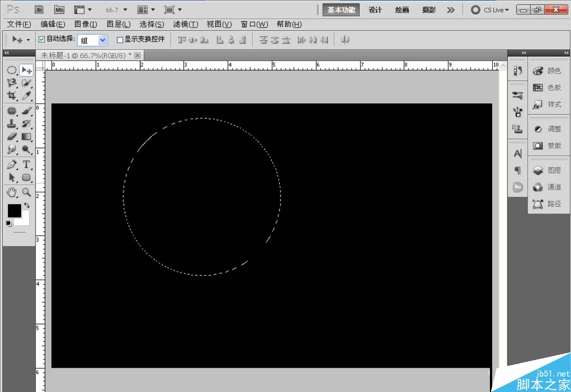Select the Eyedropper tool
This screenshot has width=571, height=392.
26,96
